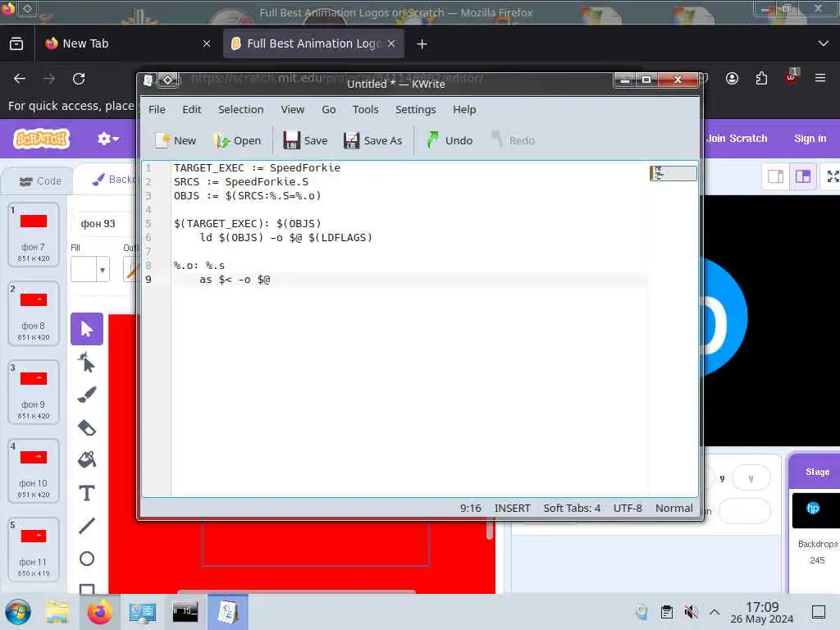Select the Scratch Line tool
This screenshot has width=840, height=630.
[x=87, y=526]
